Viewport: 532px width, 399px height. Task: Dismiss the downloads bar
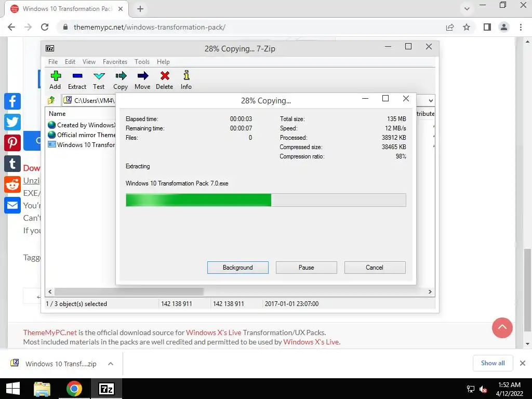point(523,363)
